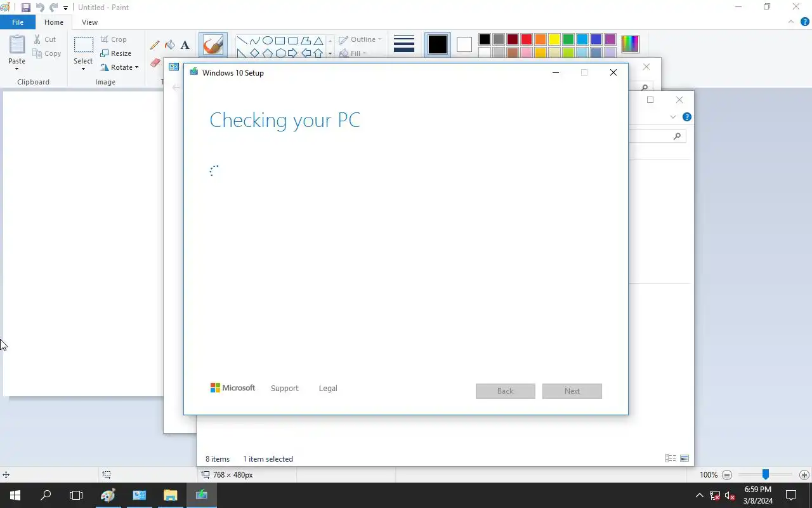The height and width of the screenshot is (508, 812).
Task: Expand the Shapes gallery with the lower arrow
Action: click(x=330, y=54)
